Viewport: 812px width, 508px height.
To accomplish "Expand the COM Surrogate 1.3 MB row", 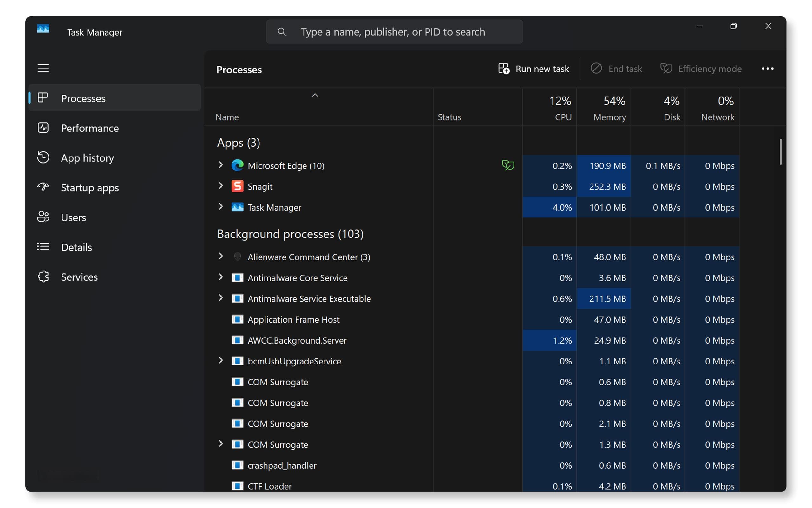I will [x=220, y=444].
